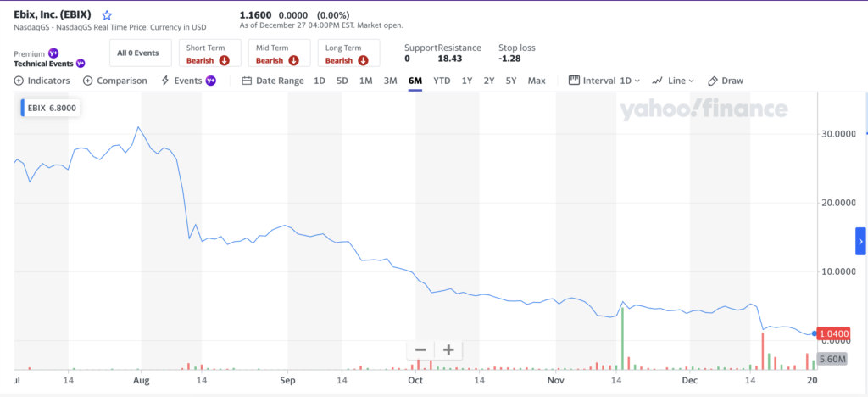The width and height of the screenshot is (868, 397).
Task: Click the Premium Y+ badge icon
Action: [53, 53]
